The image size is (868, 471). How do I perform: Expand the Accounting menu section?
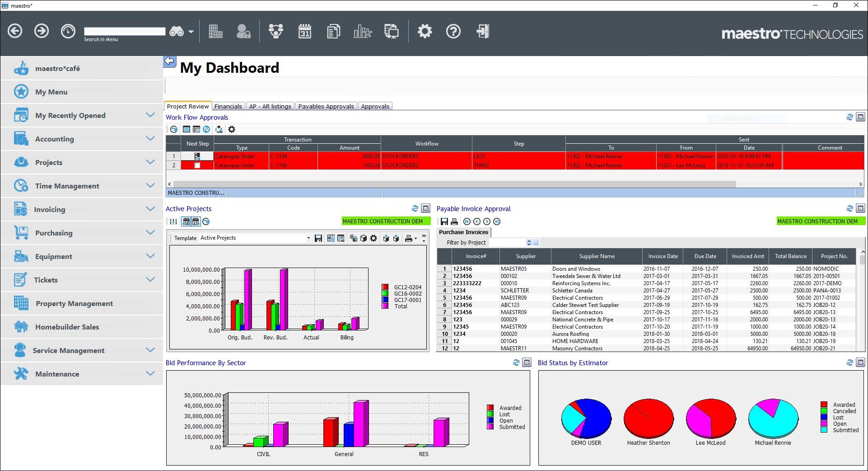(150, 139)
